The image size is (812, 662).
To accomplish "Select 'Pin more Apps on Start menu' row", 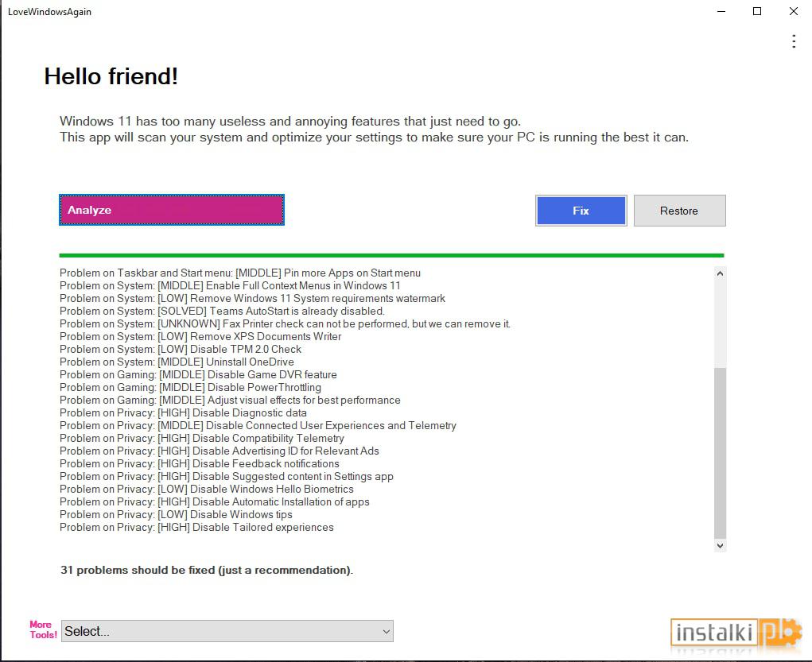I will click(x=239, y=273).
